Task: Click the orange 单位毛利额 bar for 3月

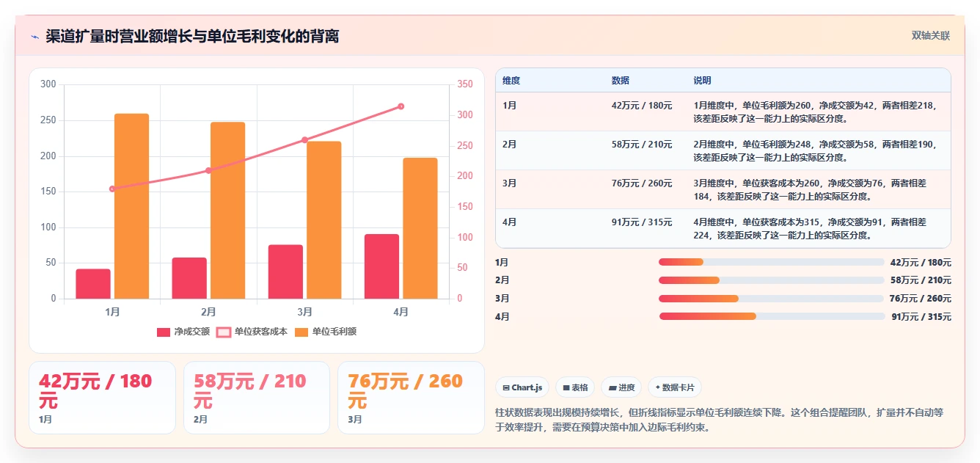Action: pyautogui.click(x=324, y=220)
